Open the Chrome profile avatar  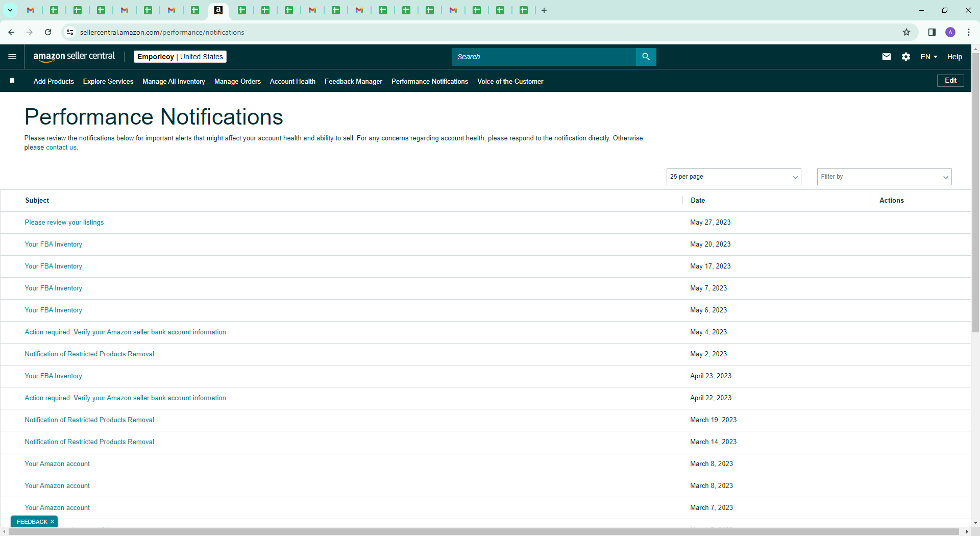point(950,32)
